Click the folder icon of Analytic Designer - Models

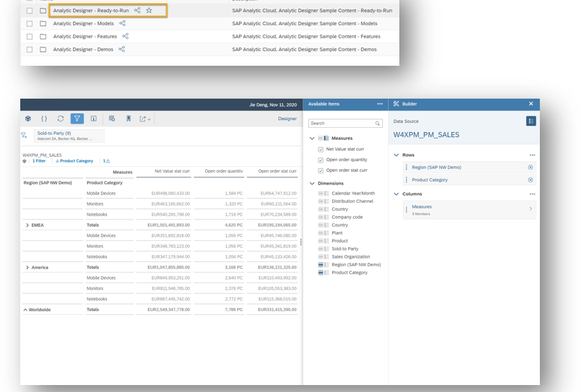(x=43, y=23)
